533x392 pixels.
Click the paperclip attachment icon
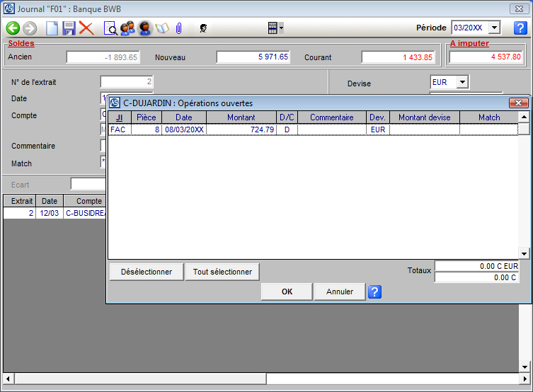point(179,28)
